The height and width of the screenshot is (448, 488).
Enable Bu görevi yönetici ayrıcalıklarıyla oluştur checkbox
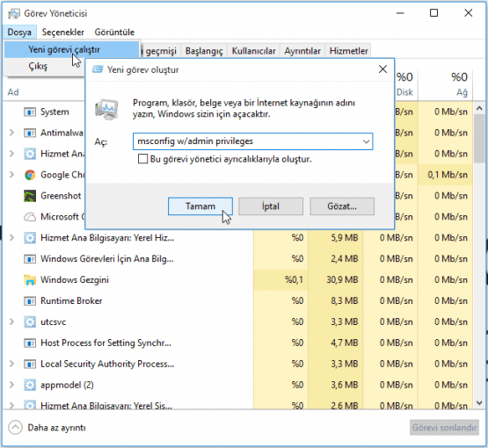pos(142,159)
